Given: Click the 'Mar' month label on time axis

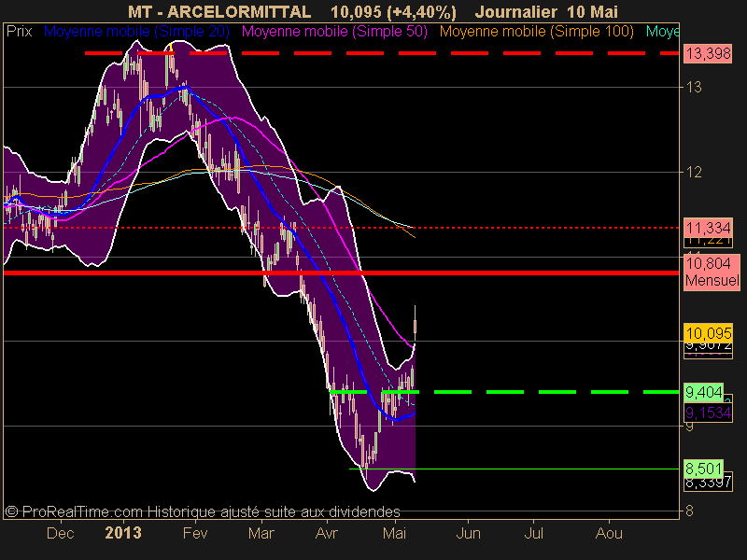Looking at the screenshot, I should coord(261,533).
